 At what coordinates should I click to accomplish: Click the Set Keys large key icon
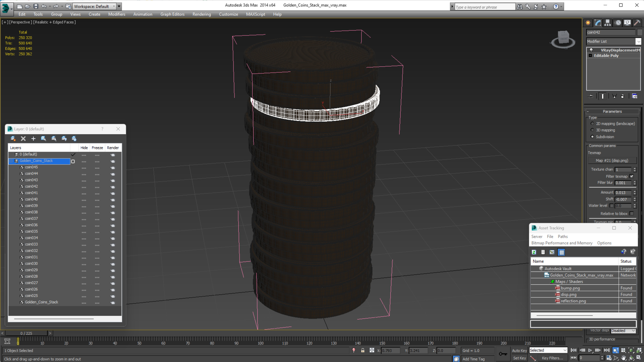(503, 354)
